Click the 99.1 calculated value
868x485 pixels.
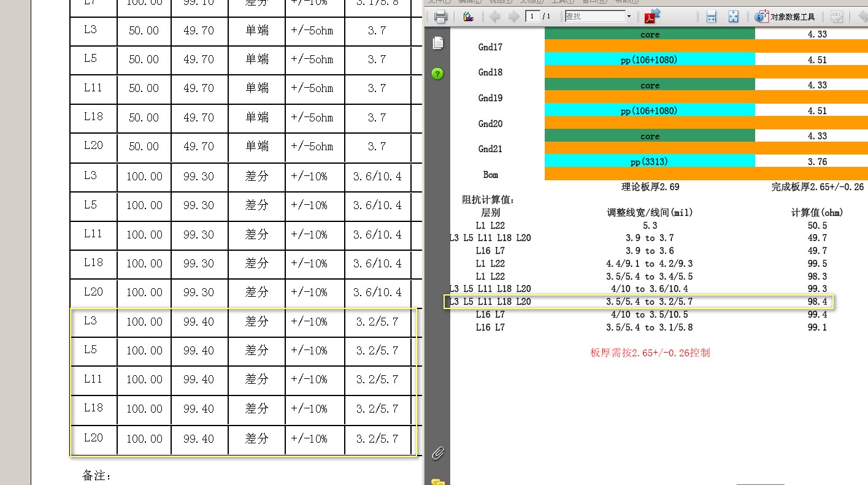(x=817, y=327)
